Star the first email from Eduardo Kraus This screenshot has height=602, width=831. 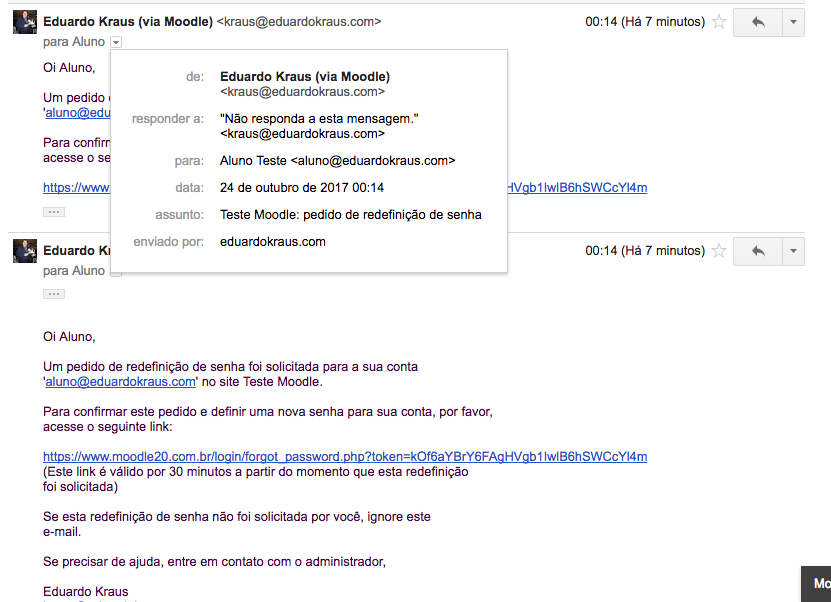coord(719,22)
